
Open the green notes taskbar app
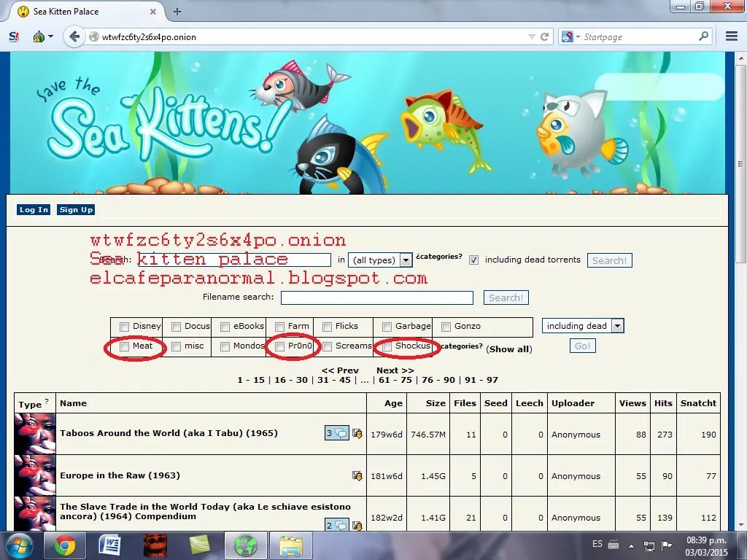tap(200, 545)
